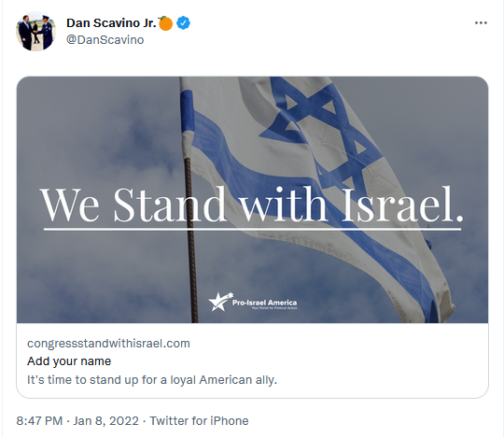The image size is (504, 438).
Task: Open the Twitter for iPhone source label
Action: pyautogui.click(x=199, y=420)
